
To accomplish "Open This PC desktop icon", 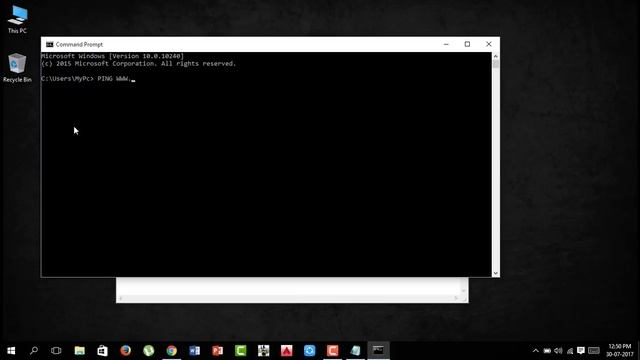I will (x=17, y=20).
